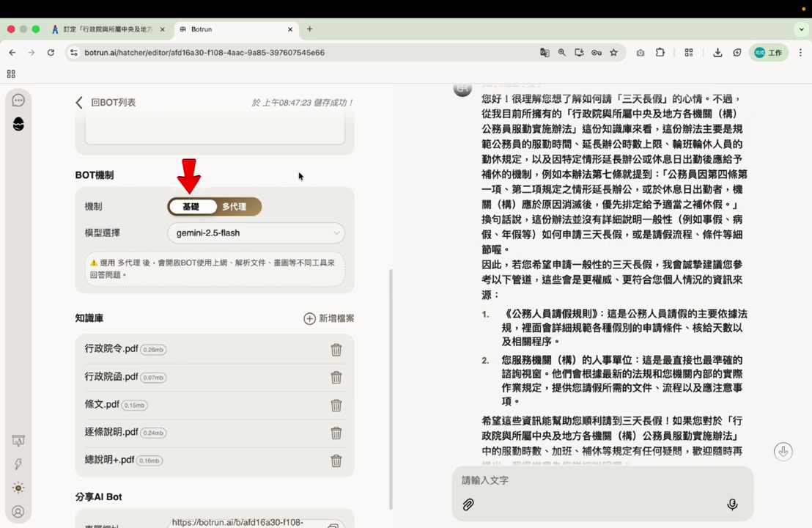Bookmark this page with the star icon
The image size is (812, 528).
pos(613,52)
